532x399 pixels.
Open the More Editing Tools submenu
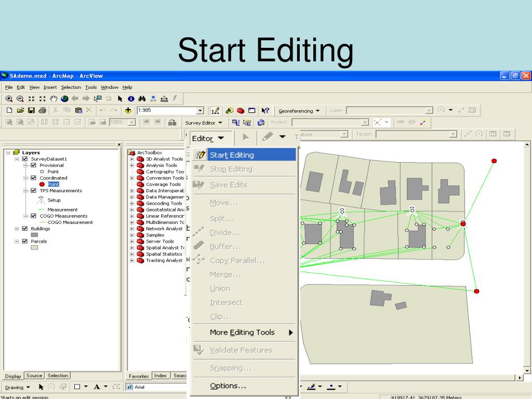coord(244,332)
